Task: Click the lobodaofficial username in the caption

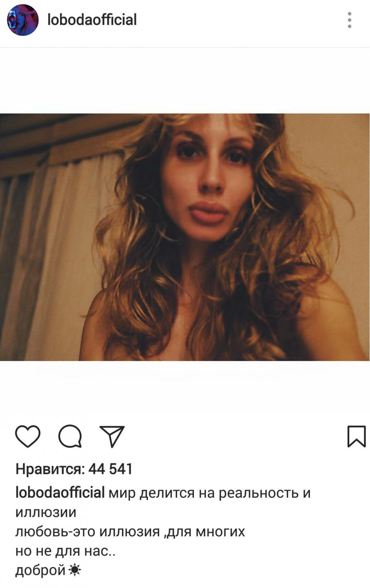Action: [60, 492]
